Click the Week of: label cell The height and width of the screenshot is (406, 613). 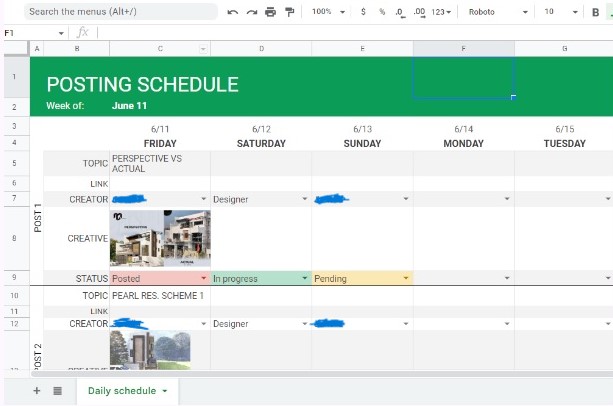coord(65,106)
